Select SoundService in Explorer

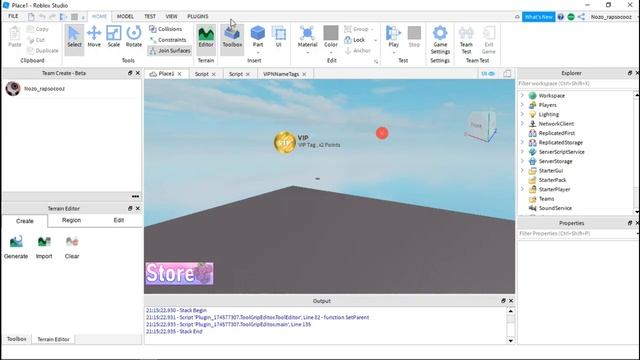(x=555, y=208)
